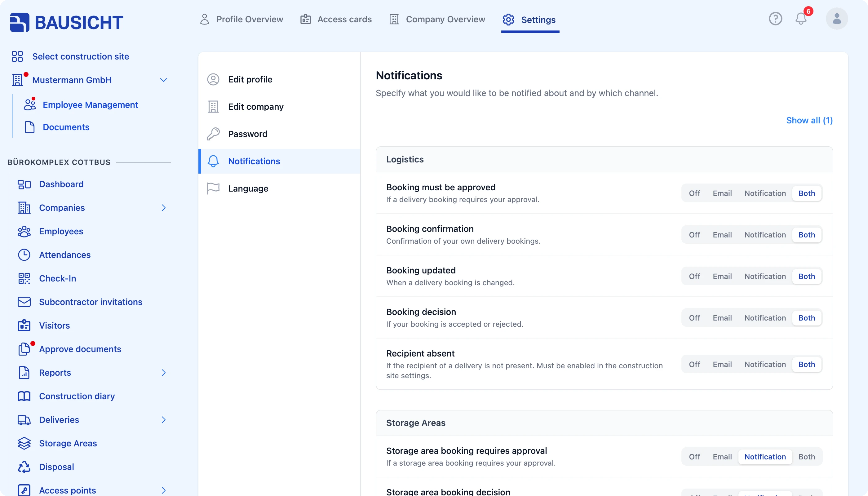Click the Approve documents icon

(x=24, y=349)
